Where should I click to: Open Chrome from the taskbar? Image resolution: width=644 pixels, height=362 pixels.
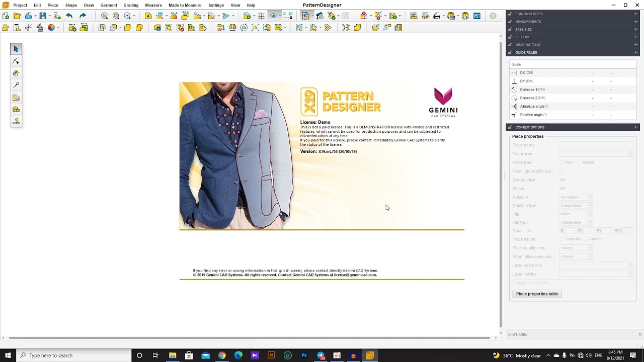coord(222,355)
